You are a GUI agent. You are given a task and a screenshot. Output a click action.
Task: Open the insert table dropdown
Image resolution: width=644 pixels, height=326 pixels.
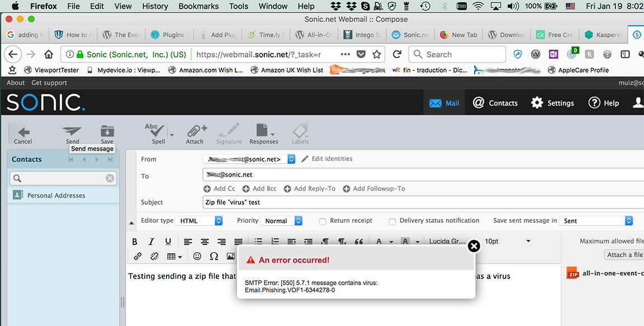point(174,256)
